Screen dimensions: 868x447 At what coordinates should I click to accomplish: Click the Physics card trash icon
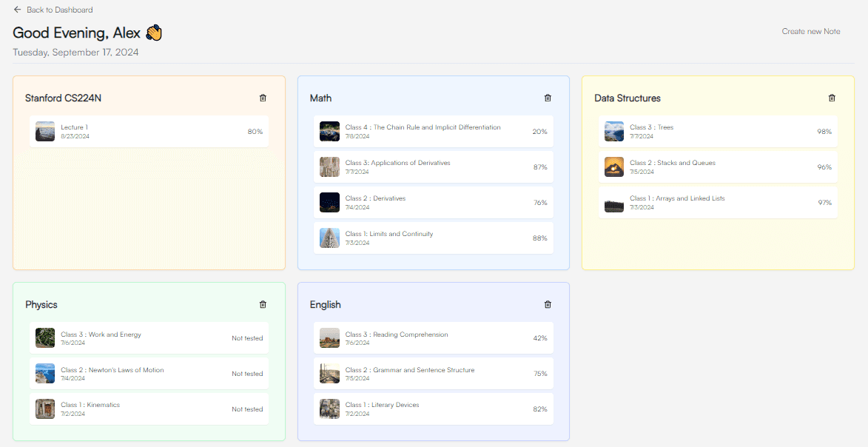[263, 304]
